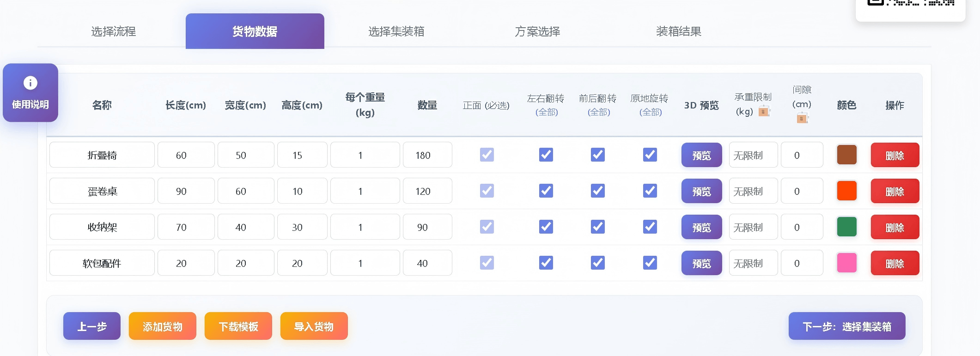Switch to 选择集装箱 tab
The width and height of the screenshot is (980, 356).
click(x=396, y=31)
